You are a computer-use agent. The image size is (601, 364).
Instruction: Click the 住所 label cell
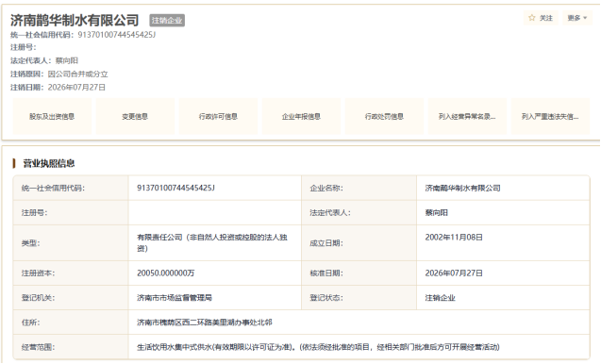coord(71,323)
